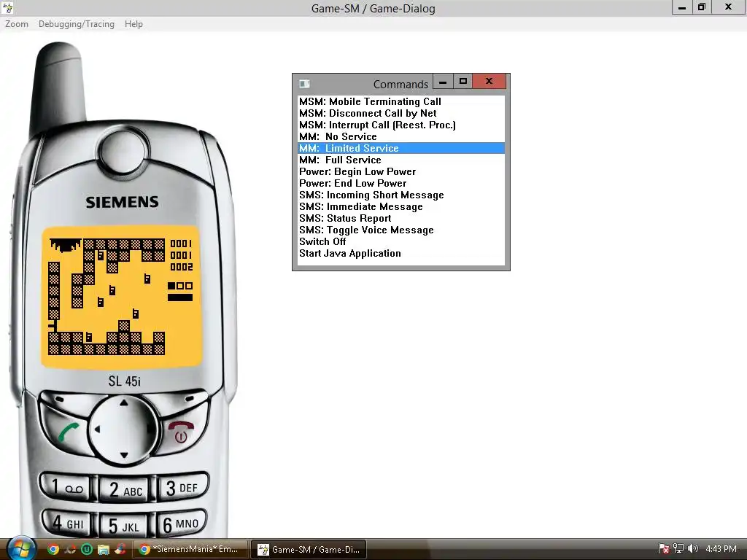Click the phone keypad 1 voicemail key
Viewport: 747px width, 560px height.
66,487
